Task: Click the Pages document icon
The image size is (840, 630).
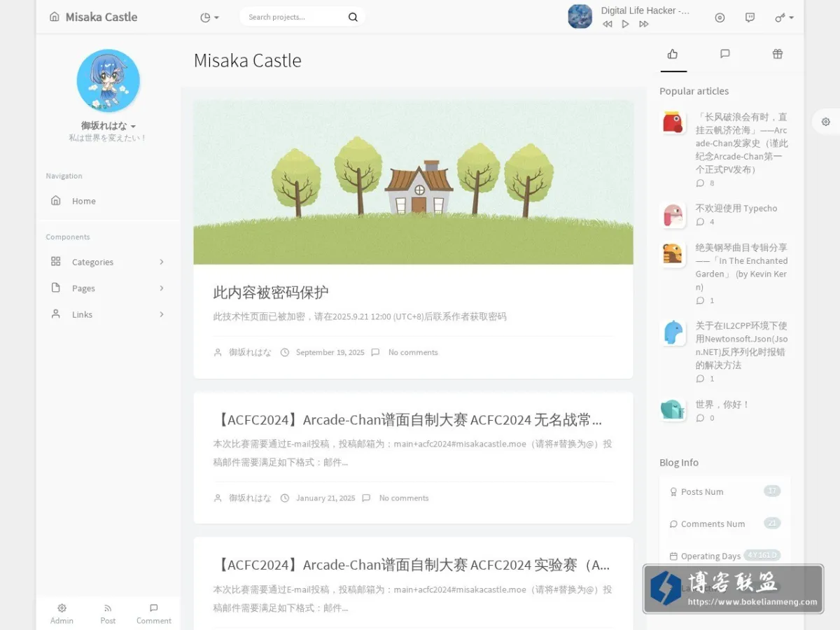Action: coord(56,288)
